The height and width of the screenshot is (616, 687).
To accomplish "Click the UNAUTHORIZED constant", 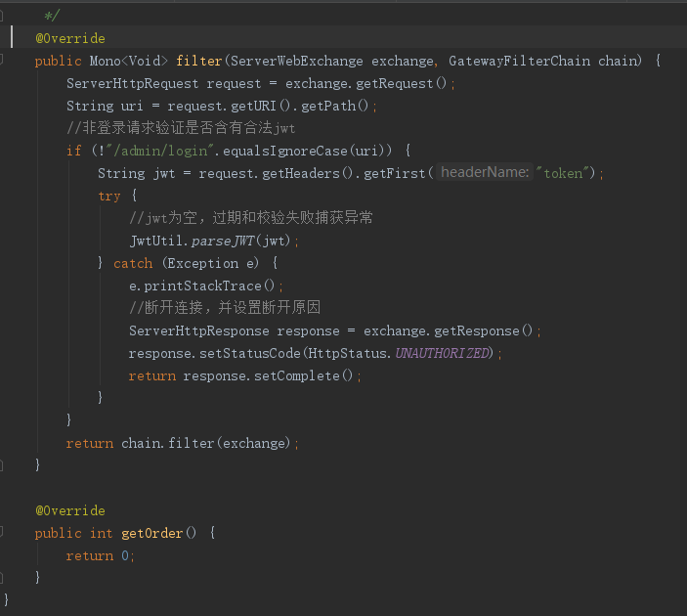I will pos(442,353).
